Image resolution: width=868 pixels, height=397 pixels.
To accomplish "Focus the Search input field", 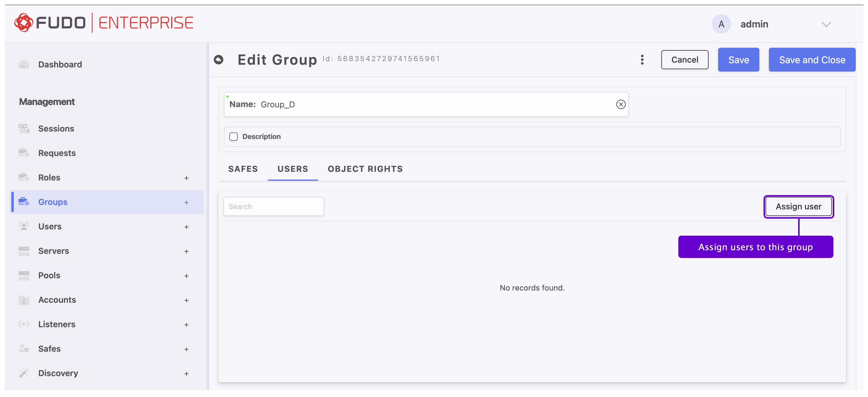I will (x=273, y=206).
